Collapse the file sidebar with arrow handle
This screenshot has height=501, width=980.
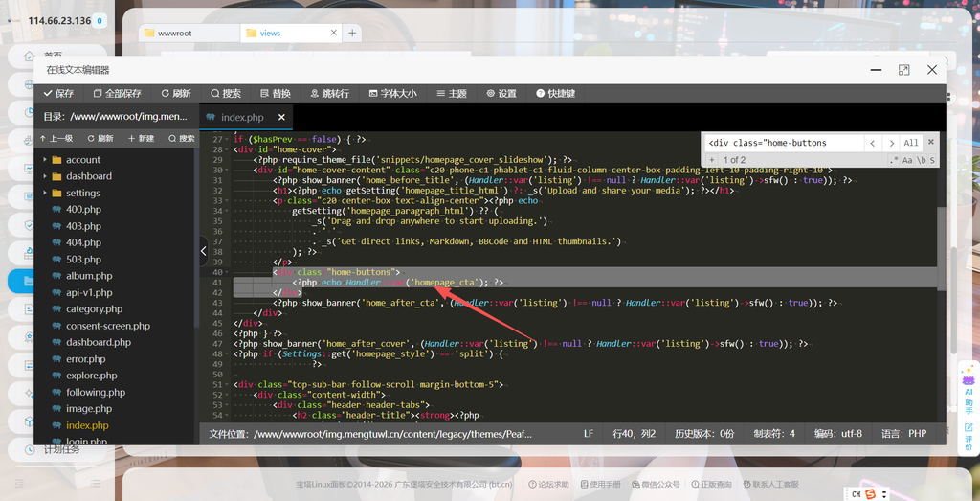(x=203, y=251)
